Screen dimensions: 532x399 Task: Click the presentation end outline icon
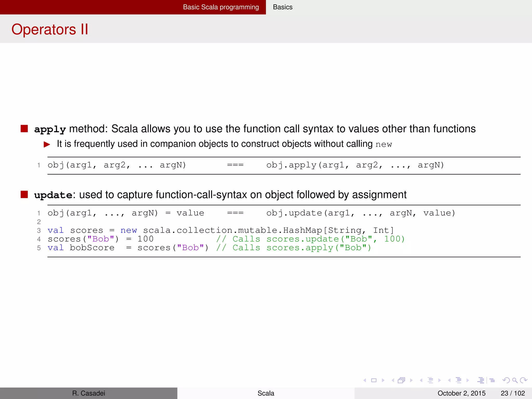[492, 380]
